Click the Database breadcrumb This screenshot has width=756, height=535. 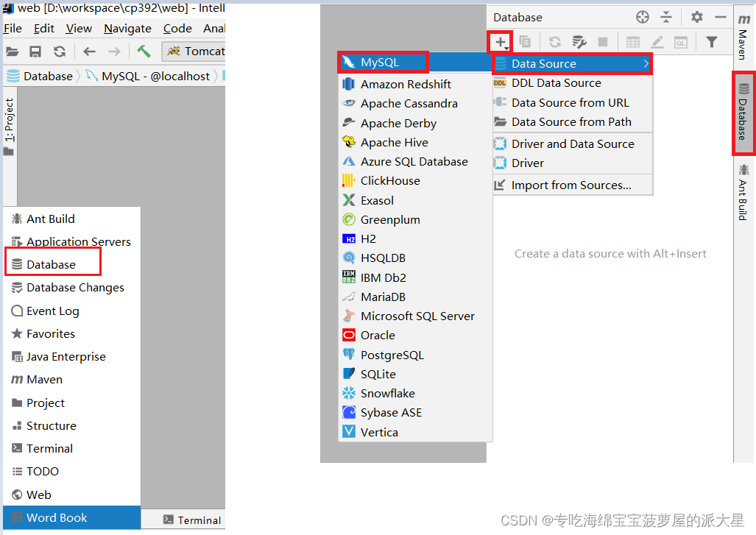(40, 76)
